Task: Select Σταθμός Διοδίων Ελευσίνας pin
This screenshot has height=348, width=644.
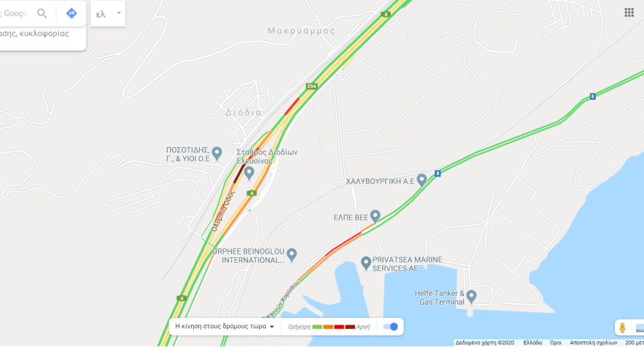Action: point(249,173)
